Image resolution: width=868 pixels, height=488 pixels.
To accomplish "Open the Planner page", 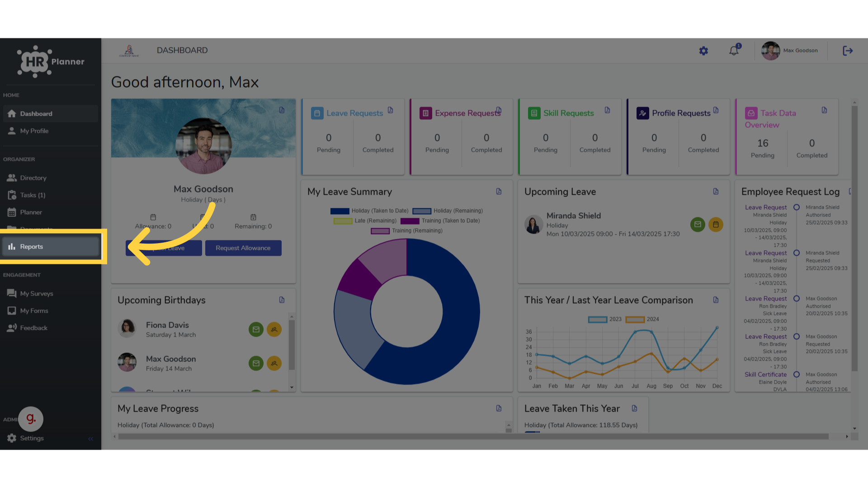I will pos(51,212).
